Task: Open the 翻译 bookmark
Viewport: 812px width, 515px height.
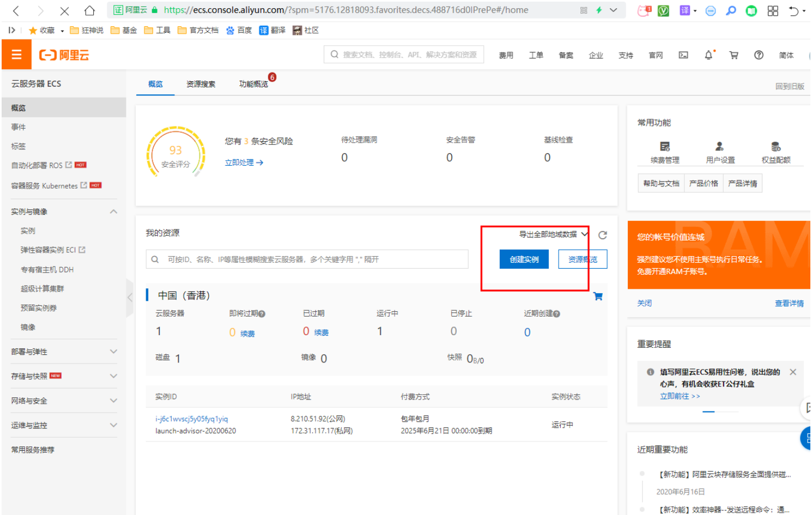Action: coord(272,31)
